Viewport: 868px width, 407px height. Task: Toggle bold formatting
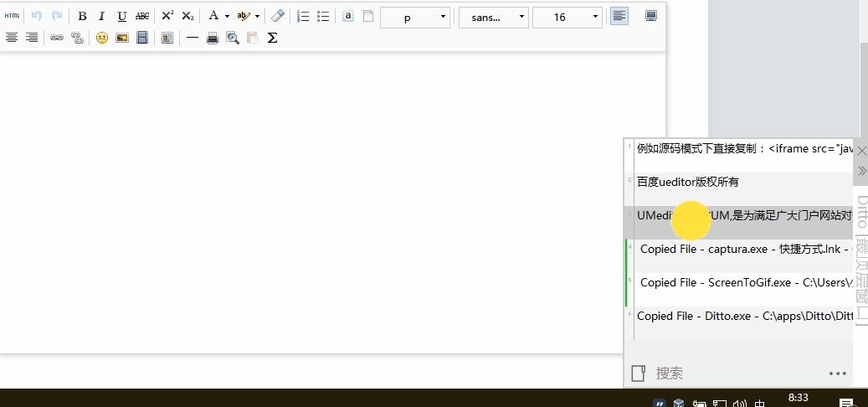tap(82, 16)
